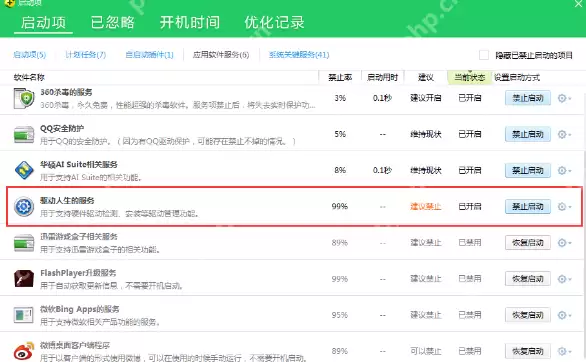This screenshot has height=362, width=586.
Task: Click the 迅雷游戏盒子 service icon
Action: coord(24,243)
